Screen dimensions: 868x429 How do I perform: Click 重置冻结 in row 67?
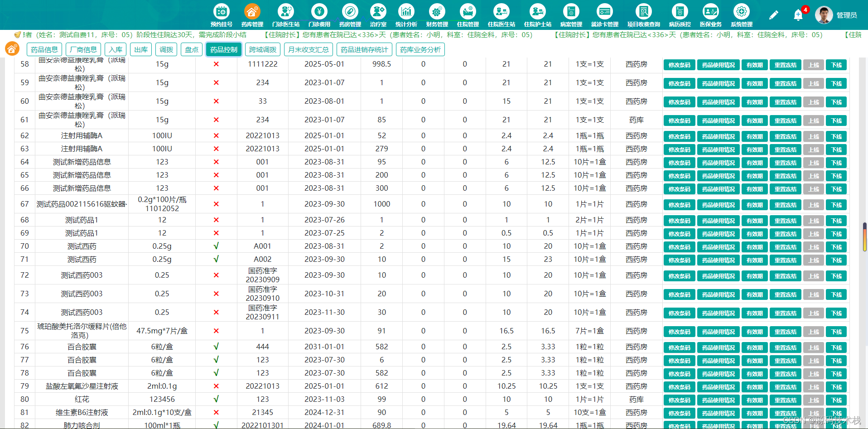tap(786, 205)
